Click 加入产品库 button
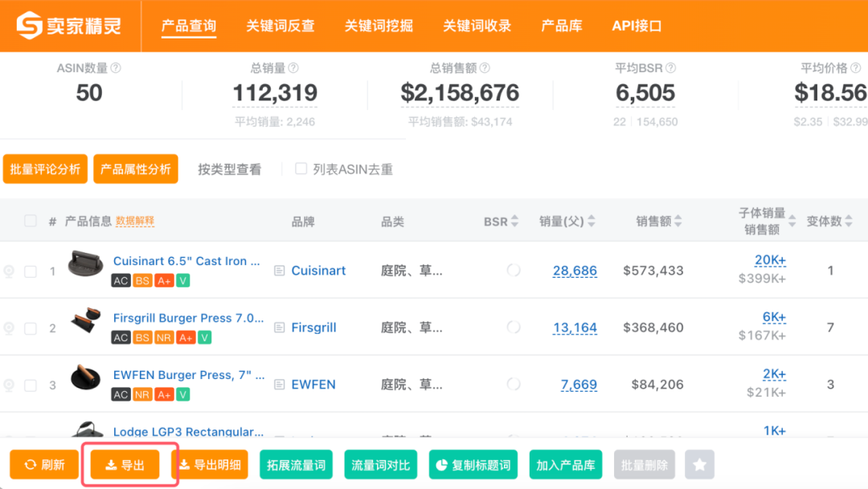Viewport: 868px width, 489px height. point(566,465)
